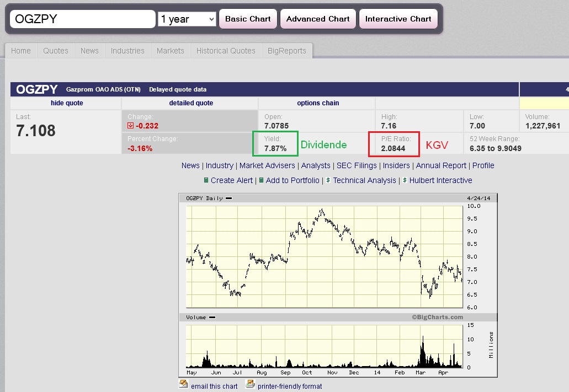This screenshot has height=392, width=569.
Task: Toggle hide quote to collapse the quote panel
Action: point(66,103)
